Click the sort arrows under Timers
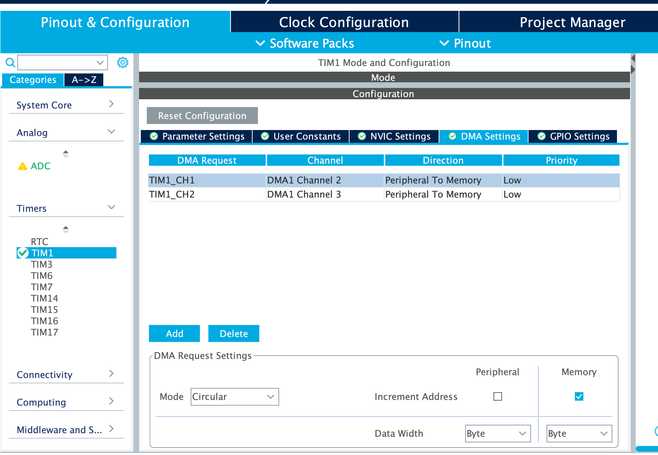This screenshot has width=658, height=455. point(65,229)
